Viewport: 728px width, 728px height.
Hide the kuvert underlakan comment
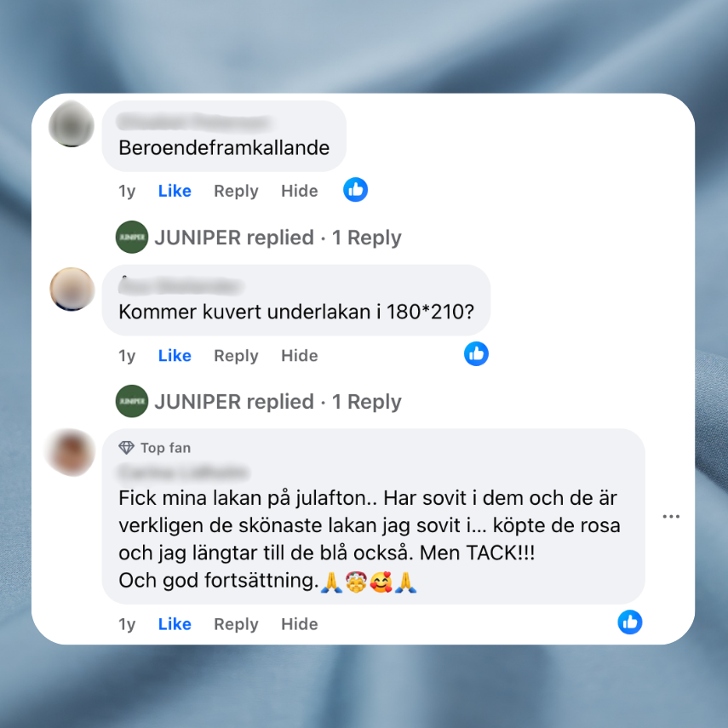click(300, 356)
